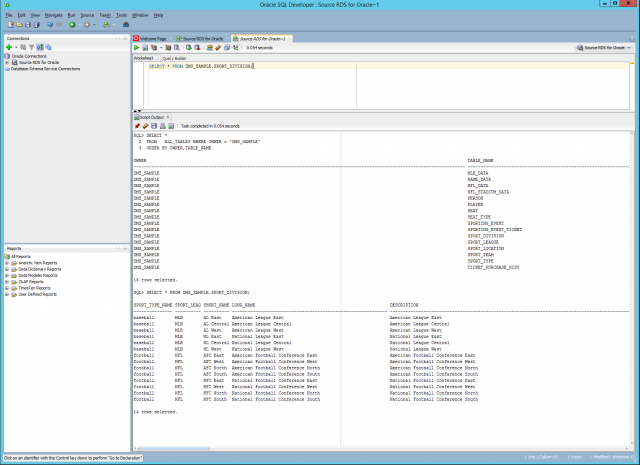Click '14 rows selected.' in output
Screen dimensions: 640x465
[156, 412]
